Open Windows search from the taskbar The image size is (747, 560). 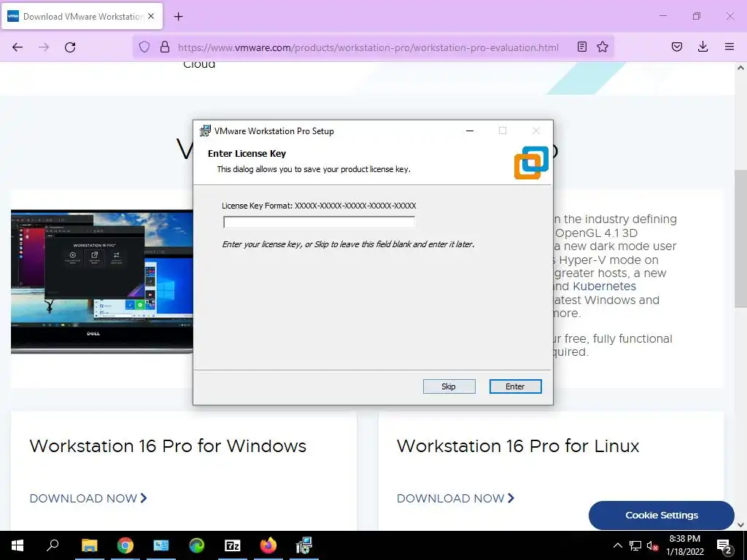click(x=53, y=545)
